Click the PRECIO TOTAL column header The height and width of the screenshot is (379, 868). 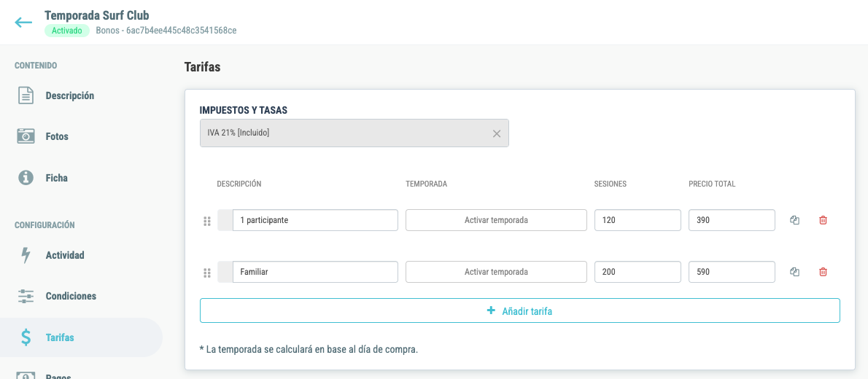(x=712, y=184)
